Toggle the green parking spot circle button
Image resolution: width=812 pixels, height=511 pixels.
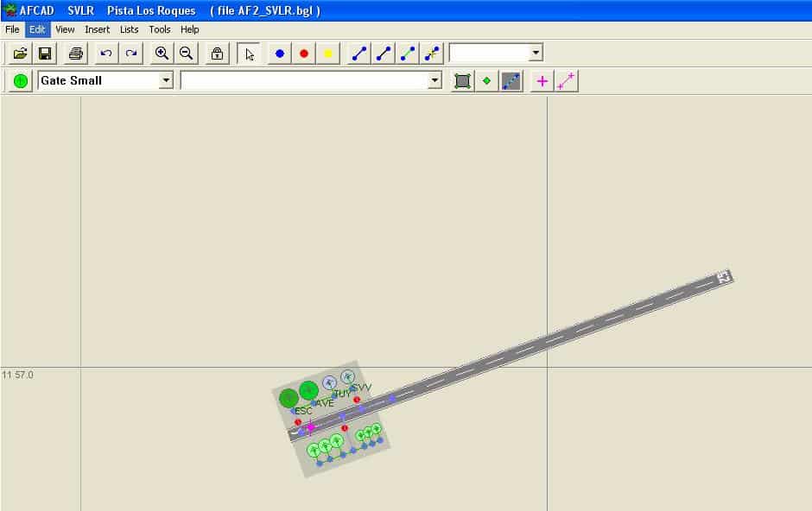point(21,81)
